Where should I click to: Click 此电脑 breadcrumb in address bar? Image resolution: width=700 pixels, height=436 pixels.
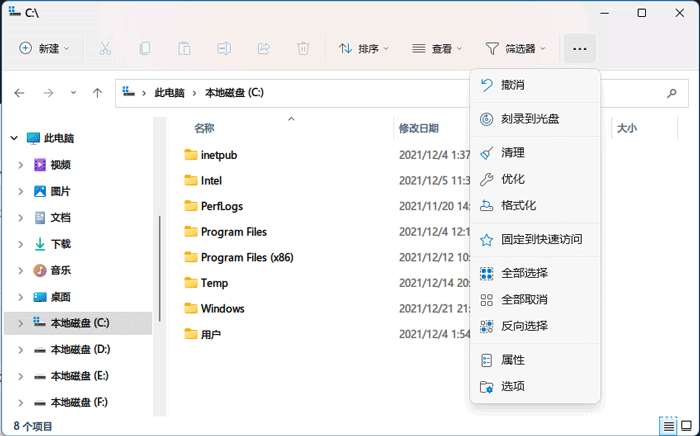[x=169, y=93]
